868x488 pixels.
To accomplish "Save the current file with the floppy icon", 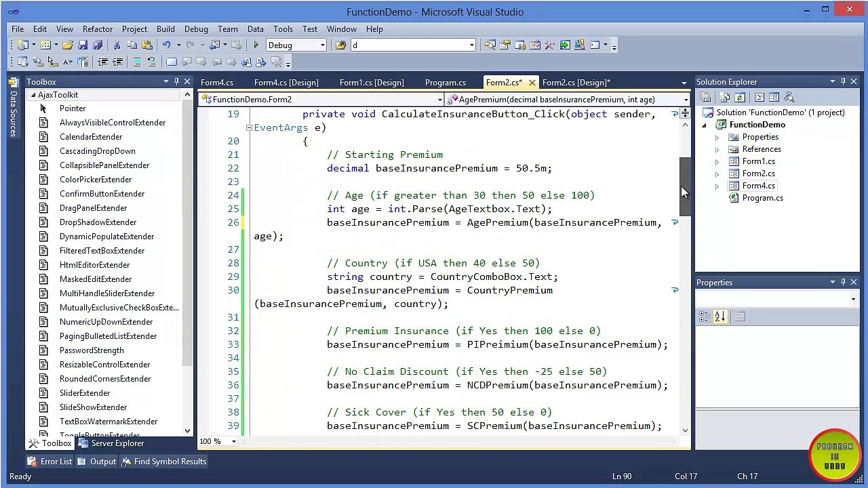I will coord(83,45).
